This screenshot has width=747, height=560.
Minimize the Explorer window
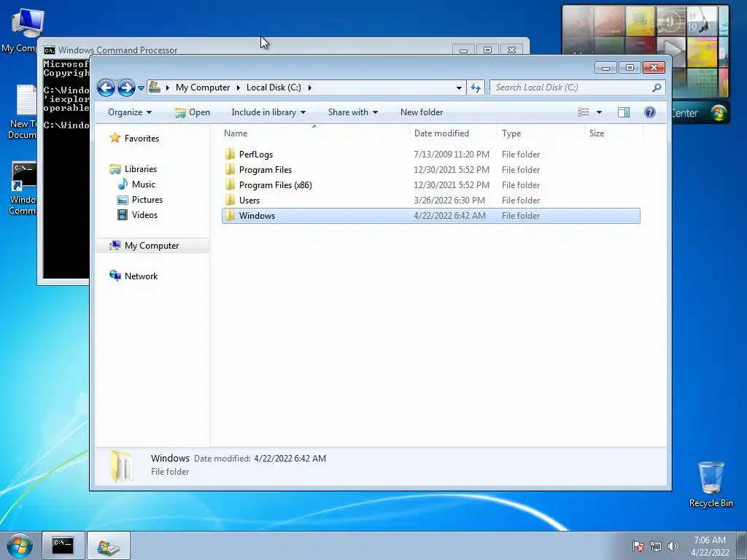coord(605,68)
